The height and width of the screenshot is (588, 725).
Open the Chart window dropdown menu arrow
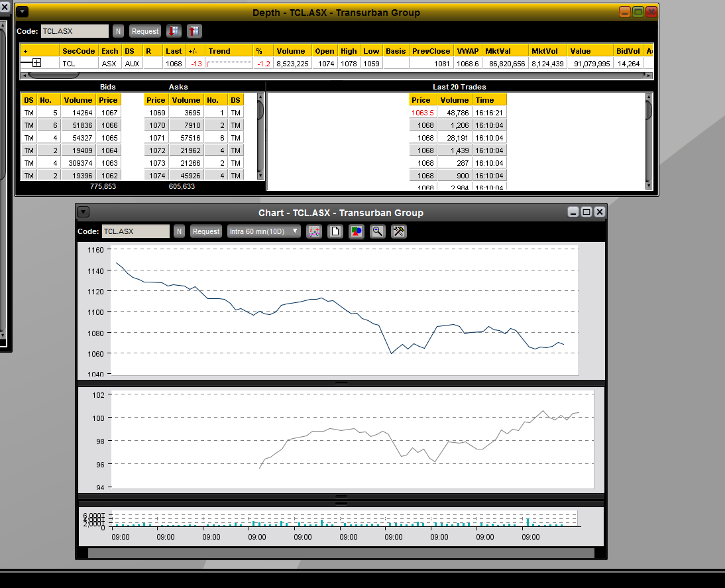pyautogui.click(x=83, y=212)
